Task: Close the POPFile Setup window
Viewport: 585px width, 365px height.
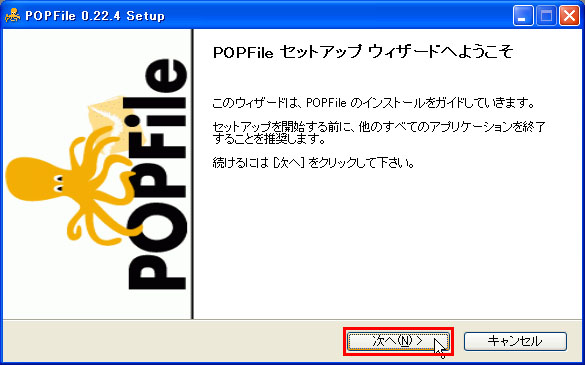Action: 569,16
